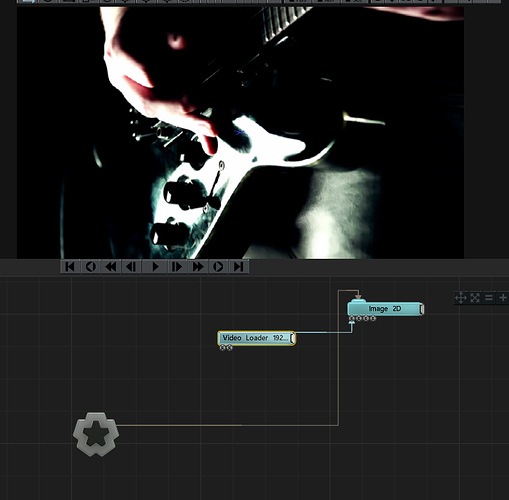Click the first input pin under Image 2D
509x500 pixels.
351,319
